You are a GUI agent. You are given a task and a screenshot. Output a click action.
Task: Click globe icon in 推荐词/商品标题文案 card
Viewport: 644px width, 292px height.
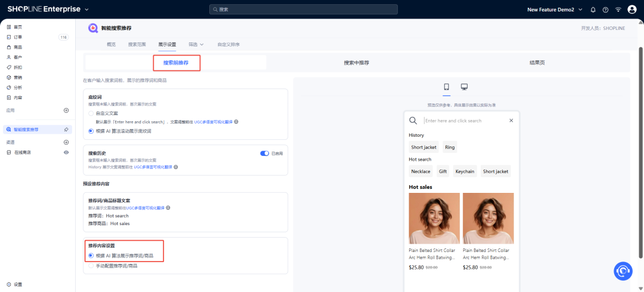click(x=168, y=208)
